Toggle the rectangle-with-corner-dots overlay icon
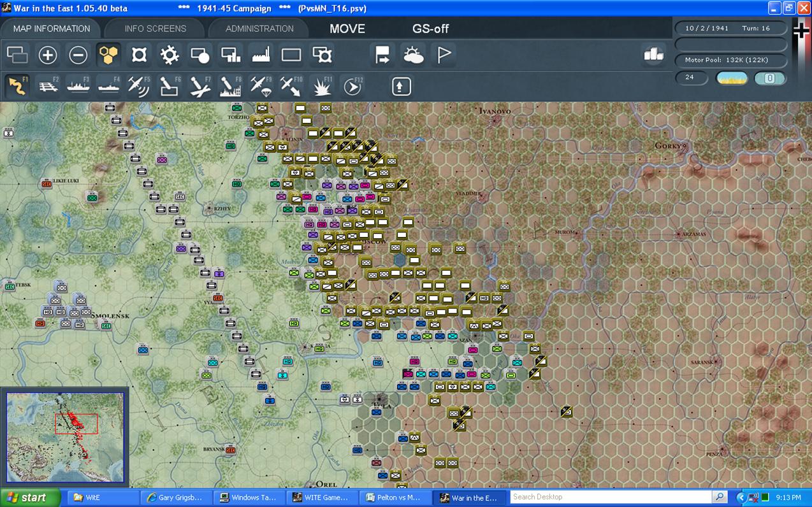The width and height of the screenshot is (812, 507). click(322, 55)
